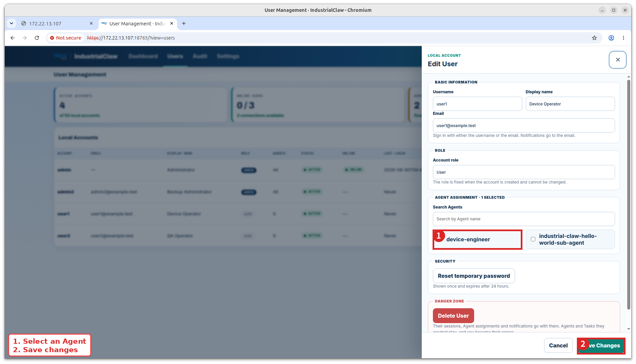
Task: Click the IndustrialClaw logo
Action: [85, 56]
